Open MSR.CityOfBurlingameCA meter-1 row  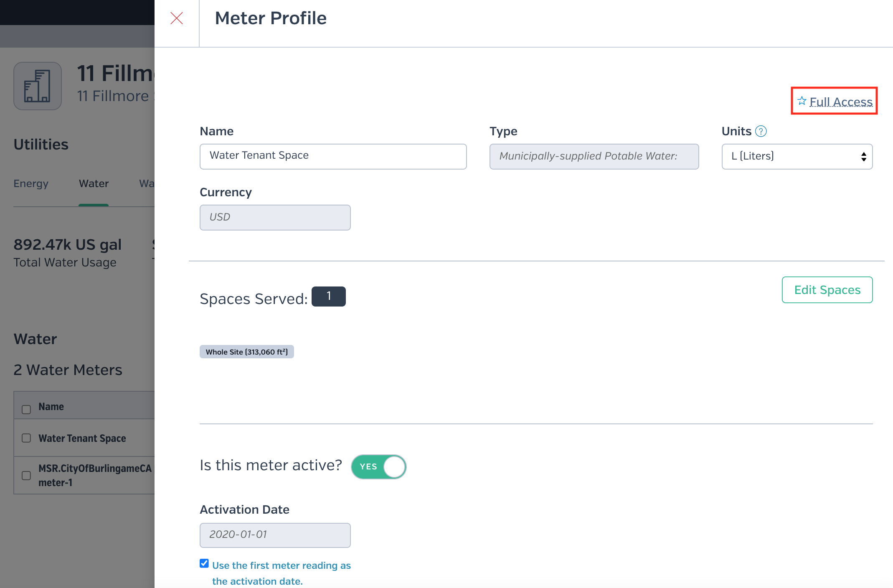tap(95, 475)
